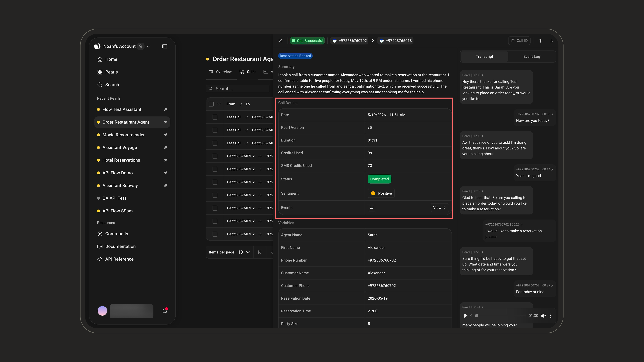Click account badge icon next to Noam's Account
Viewport: 644px width, 362px height.
[x=141, y=47]
